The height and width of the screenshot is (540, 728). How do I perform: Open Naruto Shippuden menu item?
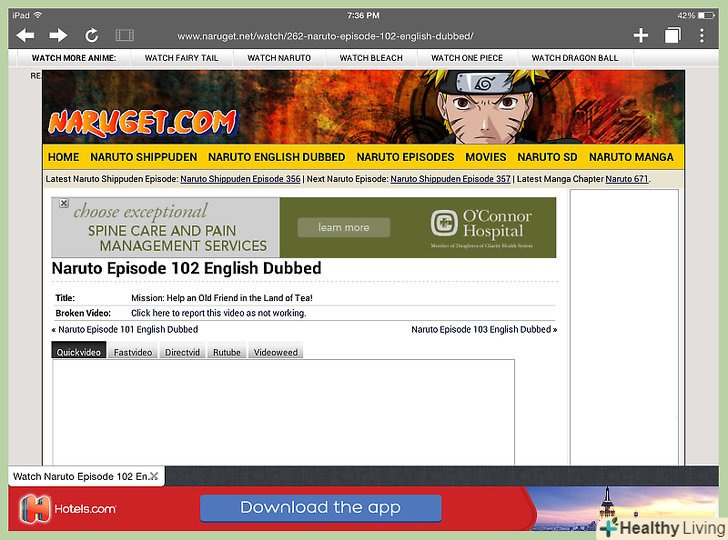[x=143, y=157]
